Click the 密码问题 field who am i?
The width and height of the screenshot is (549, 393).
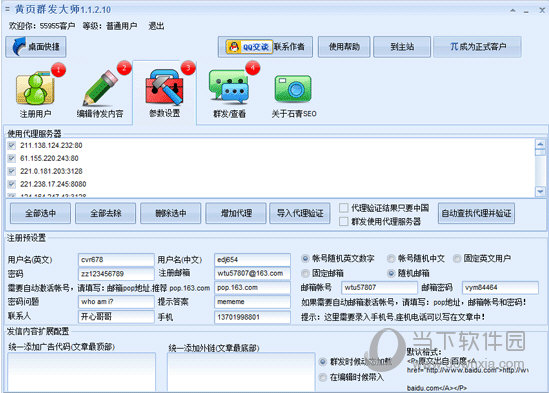coord(116,302)
